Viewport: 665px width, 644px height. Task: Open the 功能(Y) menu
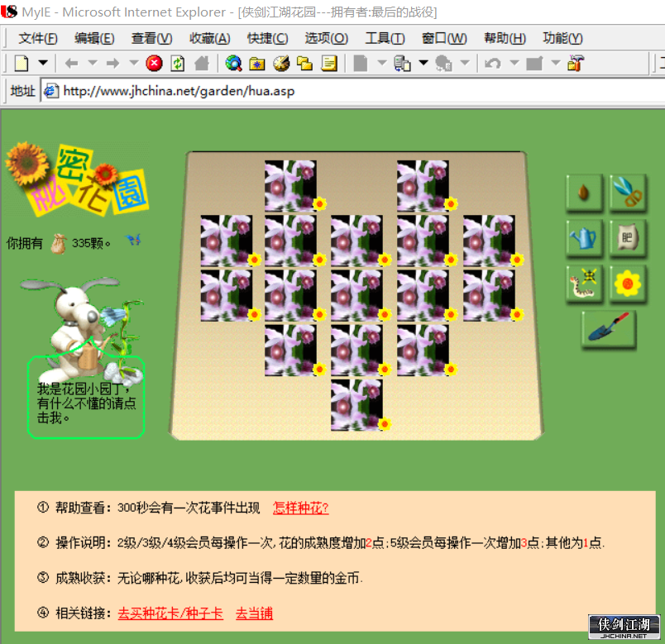coord(562,38)
